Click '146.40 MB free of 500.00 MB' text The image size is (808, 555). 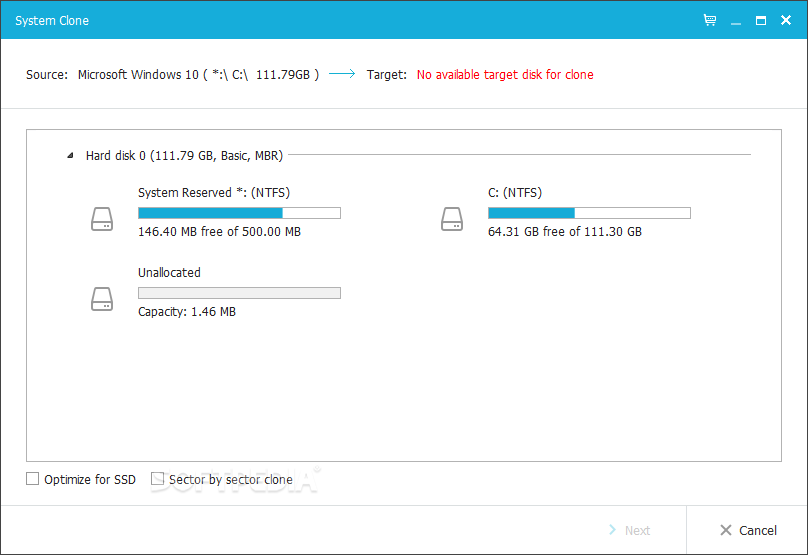pos(219,232)
